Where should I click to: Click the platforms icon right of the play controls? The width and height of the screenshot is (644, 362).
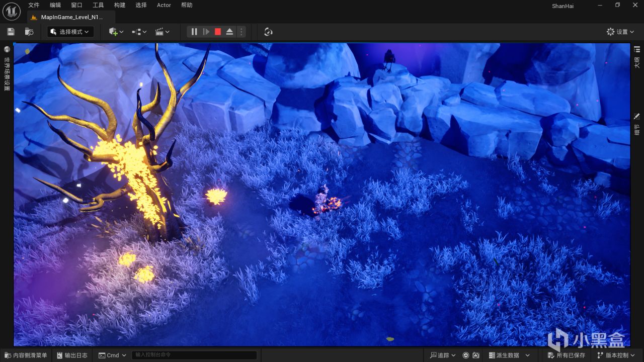(x=268, y=32)
